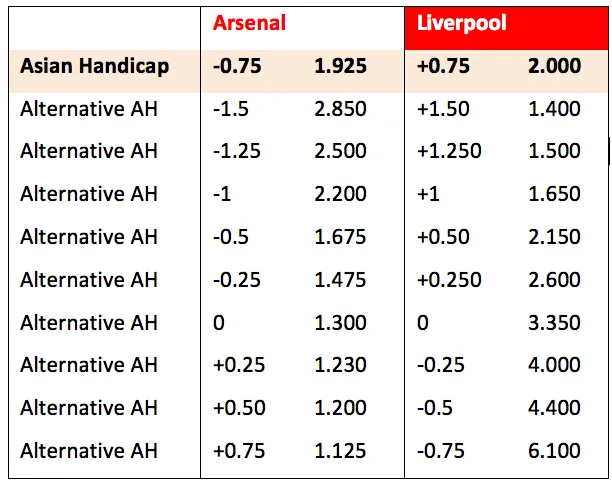
Task: Select the 1.200 odds for Arsenal +0.50
Action: pyautogui.click(x=341, y=408)
